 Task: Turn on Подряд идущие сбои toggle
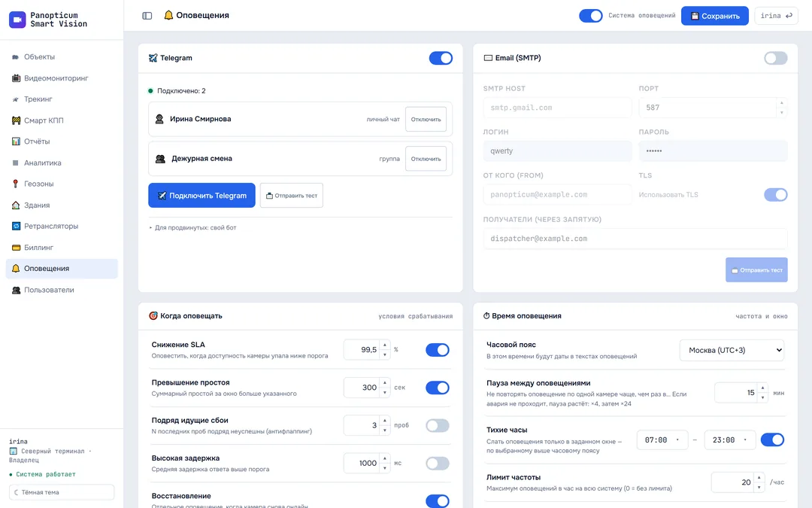click(x=438, y=425)
